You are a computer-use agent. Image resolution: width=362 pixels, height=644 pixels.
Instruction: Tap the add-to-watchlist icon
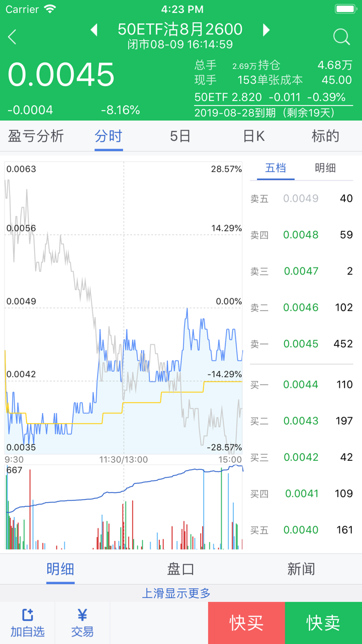(27, 615)
